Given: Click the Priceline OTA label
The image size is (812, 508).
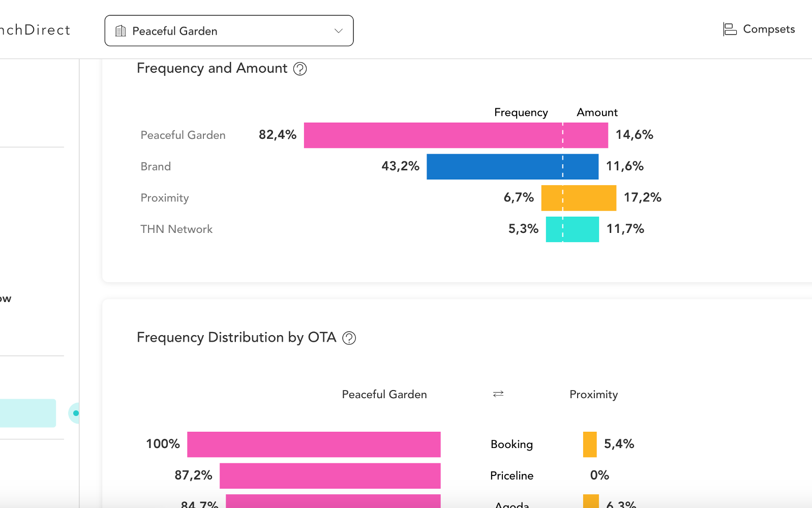Looking at the screenshot, I should [512, 475].
